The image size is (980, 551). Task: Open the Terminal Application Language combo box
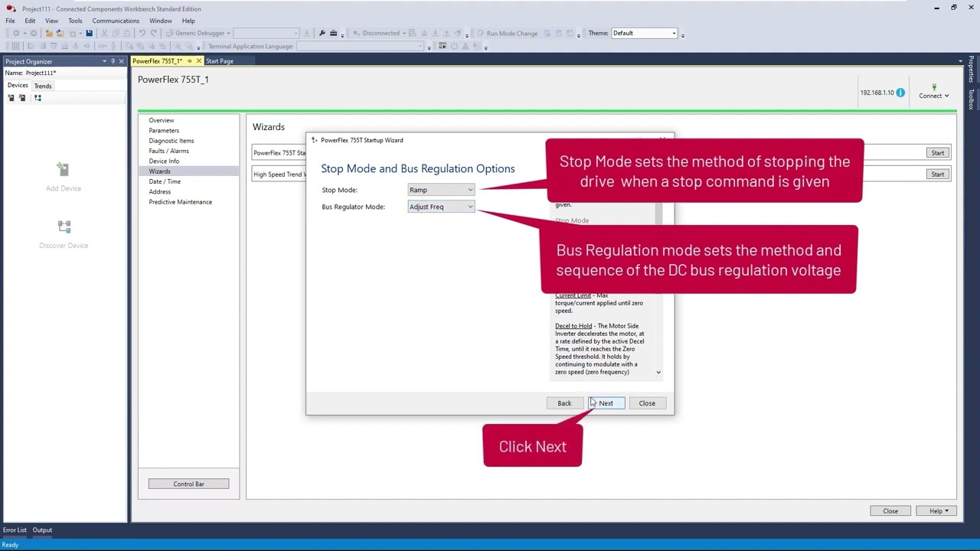pos(359,46)
